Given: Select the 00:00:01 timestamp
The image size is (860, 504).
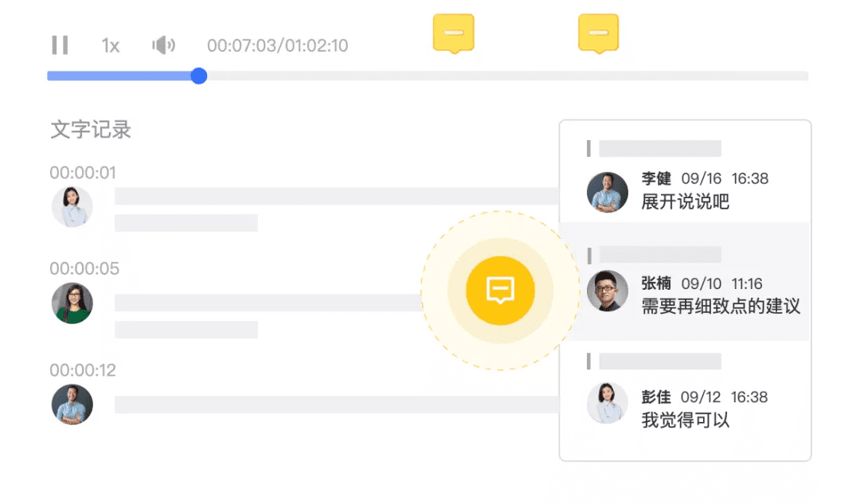Looking at the screenshot, I should tap(83, 173).
